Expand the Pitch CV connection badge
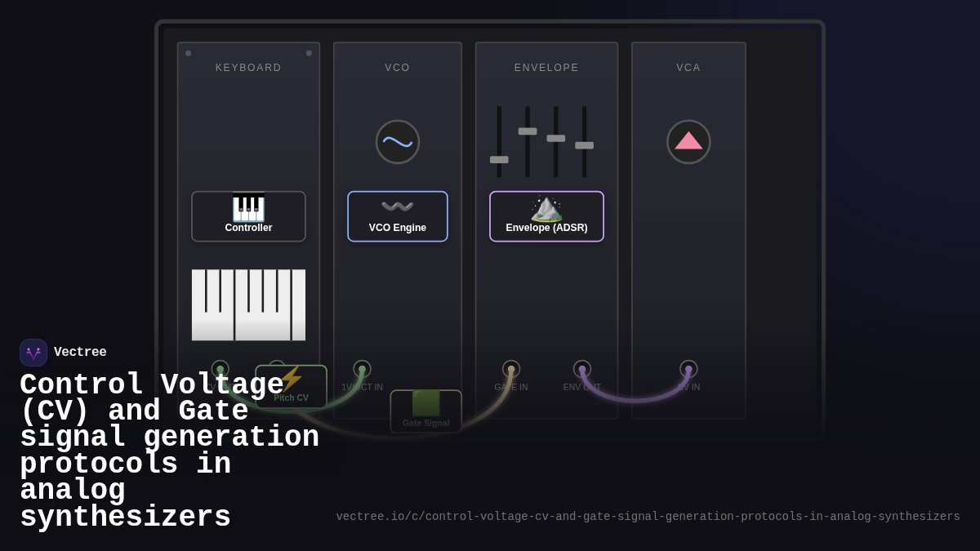The height and width of the screenshot is (551, 980). tap(290, 386)
